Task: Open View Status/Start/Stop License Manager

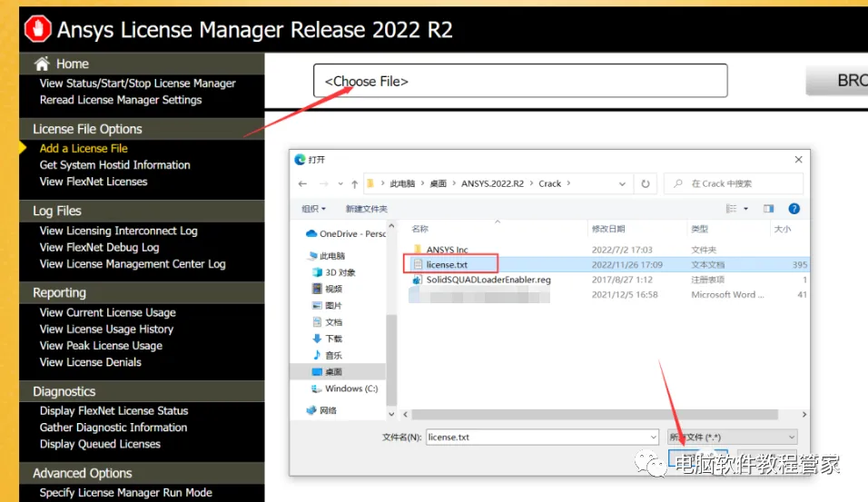Action: [137, 83]
